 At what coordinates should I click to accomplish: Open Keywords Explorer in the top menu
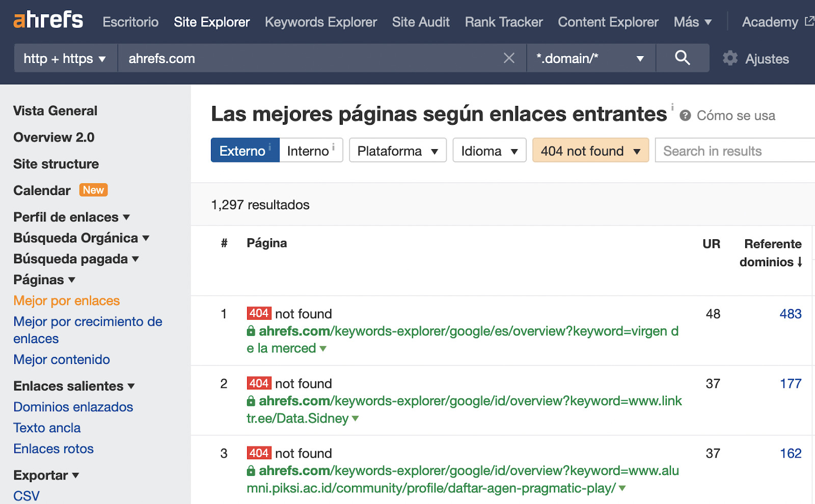pyautogui.click(x=320, y=22)
